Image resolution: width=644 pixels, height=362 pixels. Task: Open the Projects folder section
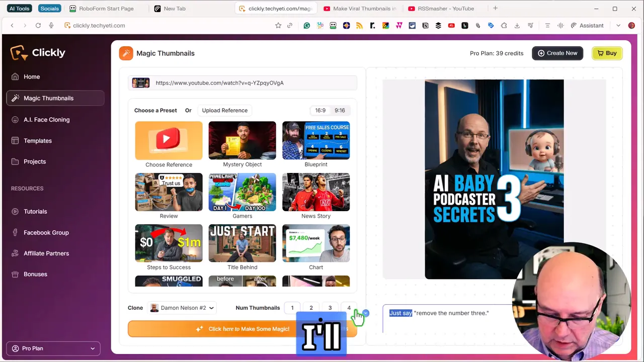34,161
